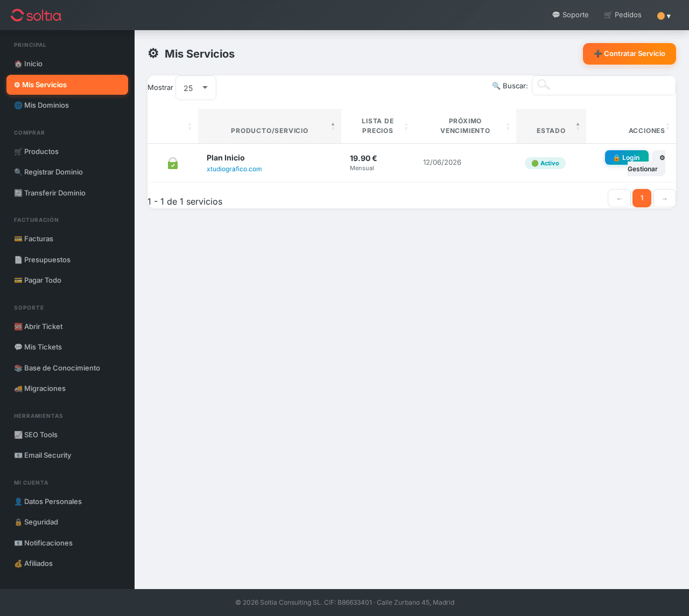This screenshot has height=616, width=689.
Task: Sort by Próximo Vencimiento column
Action: tap(465, 126)
